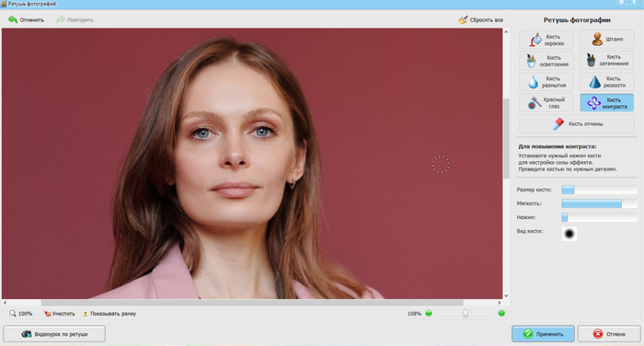Image resolution: width=644 pixels, height=346 pixels.
Task: Adjust the Размер кисти brush size slider
Action: (x=599, y=190)
